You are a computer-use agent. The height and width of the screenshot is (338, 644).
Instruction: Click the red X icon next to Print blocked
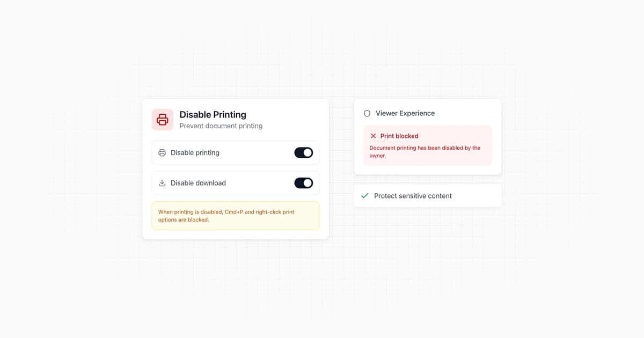click(x=374, y=136)
